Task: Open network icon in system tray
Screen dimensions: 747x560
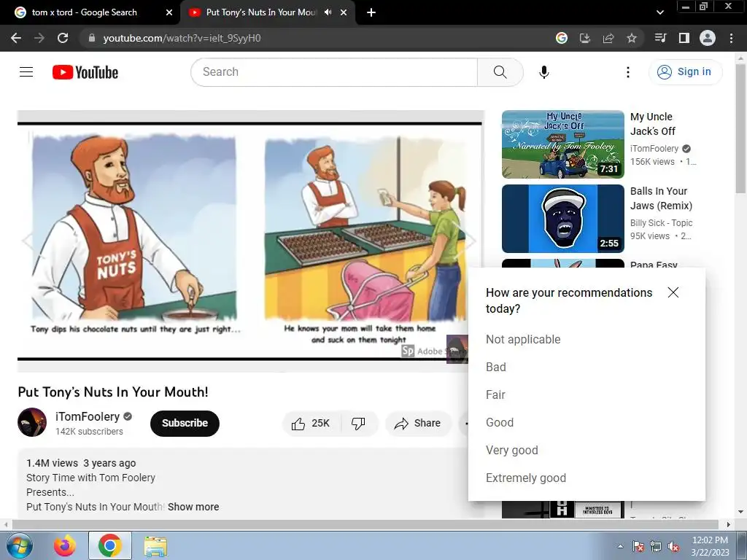Action: [656, 546]
